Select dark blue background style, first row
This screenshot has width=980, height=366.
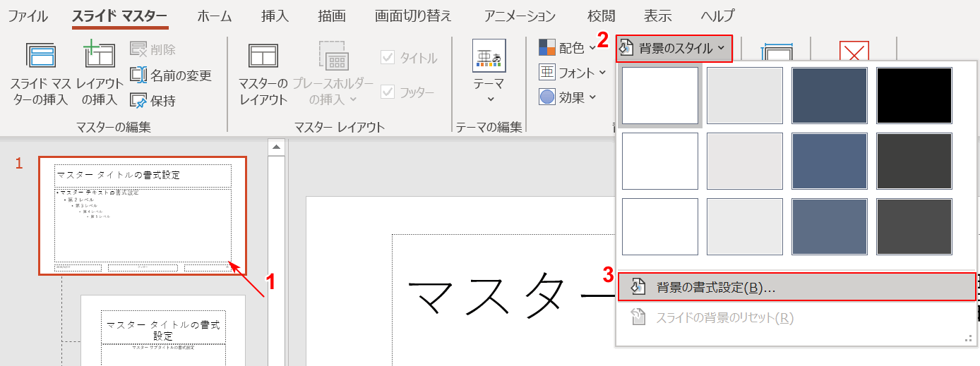[x=830, y=95]
